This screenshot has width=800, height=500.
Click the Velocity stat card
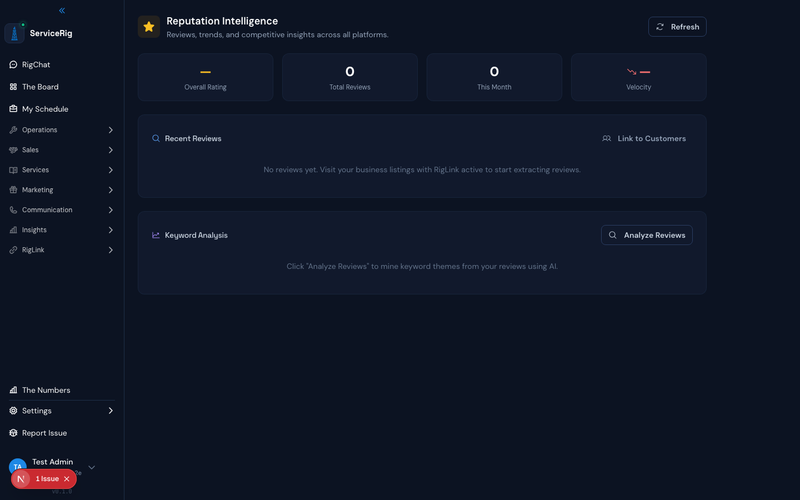638,77
